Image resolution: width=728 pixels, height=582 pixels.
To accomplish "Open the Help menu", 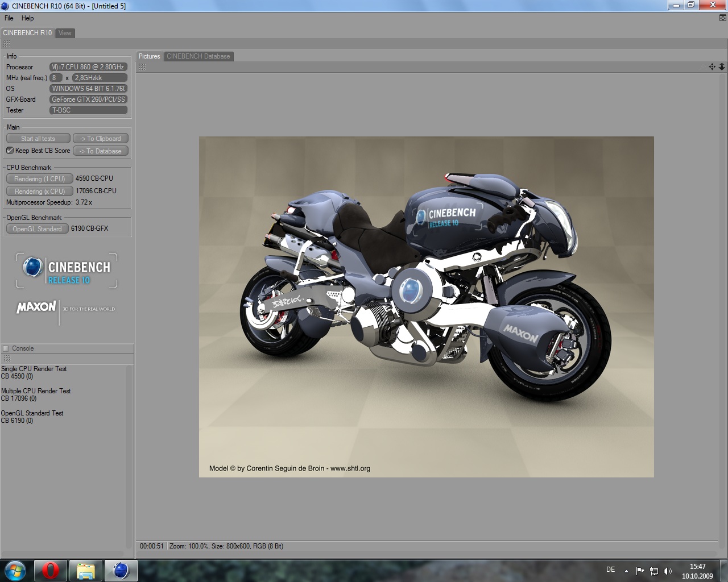I will pyautogui.click(x=27, y=18).
